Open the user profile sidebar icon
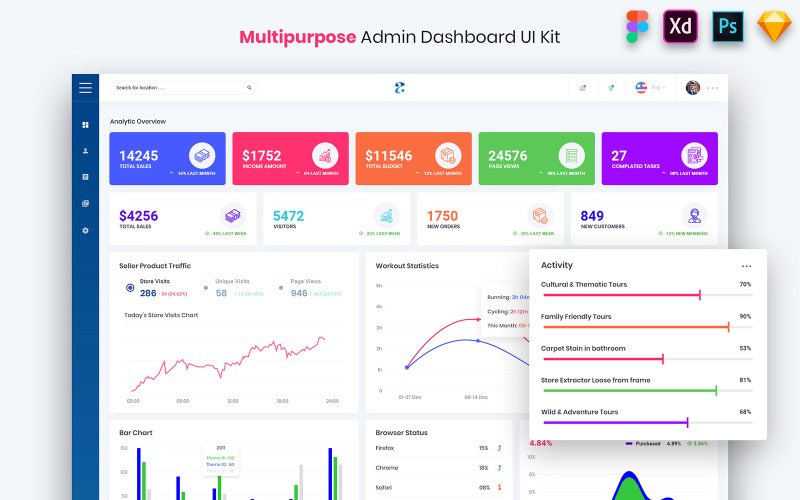Viewport: 800px width, 500px height. [x=85, y=151]
